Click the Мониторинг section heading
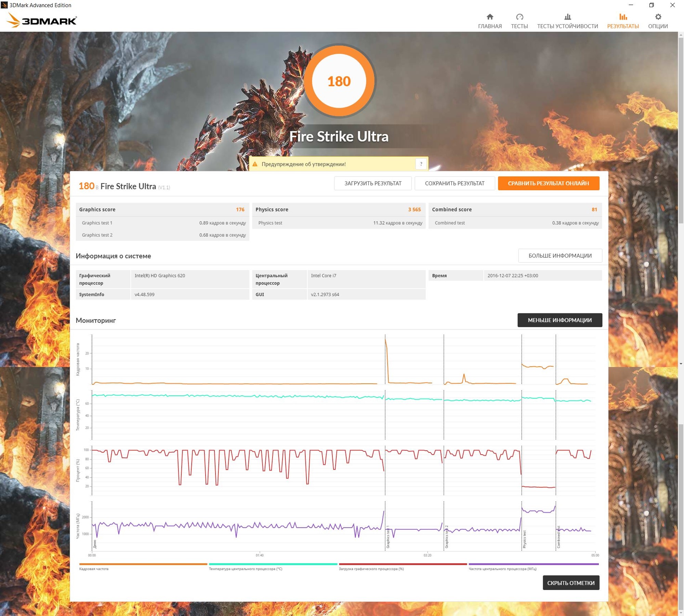The image size is (684, 616). pyautogui.click(x=96, y=320)
